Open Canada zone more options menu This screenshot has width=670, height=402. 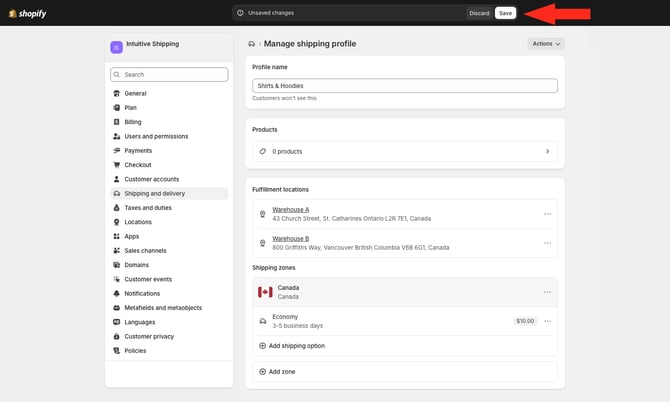point(547,292)
